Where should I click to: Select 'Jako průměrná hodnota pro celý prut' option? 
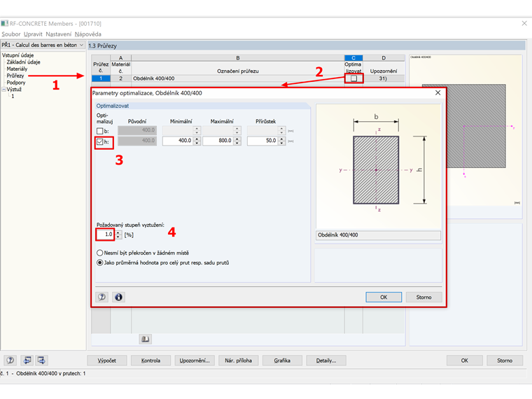click(x=99, y=262)
